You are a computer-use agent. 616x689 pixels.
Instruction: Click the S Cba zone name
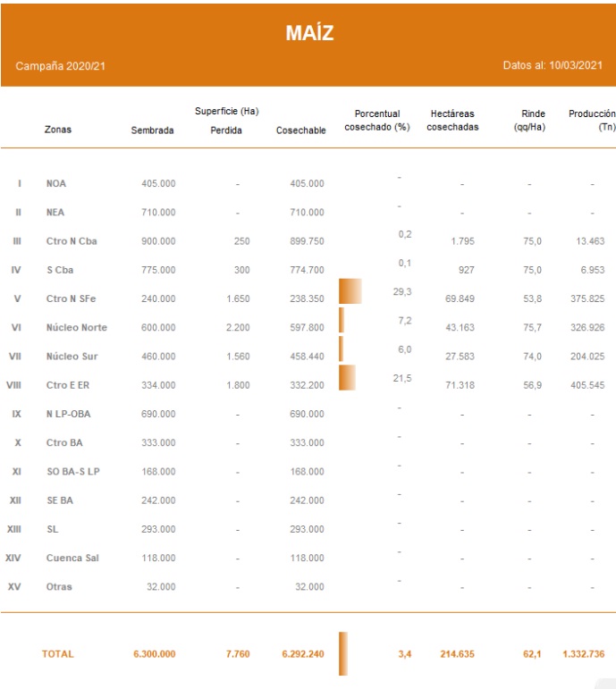click(x=60, y=270)
